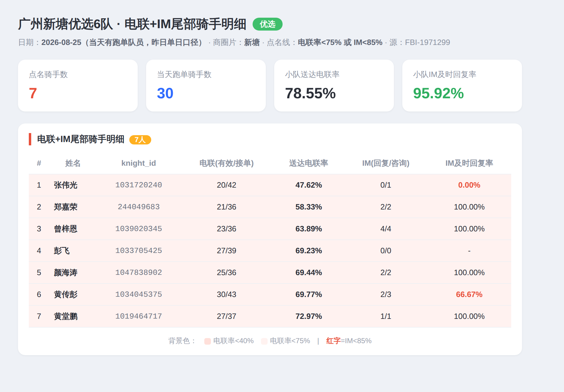Click the 21/36 电联 cell
The width and height of the screenshot is (564, 392).
[226, 207]
